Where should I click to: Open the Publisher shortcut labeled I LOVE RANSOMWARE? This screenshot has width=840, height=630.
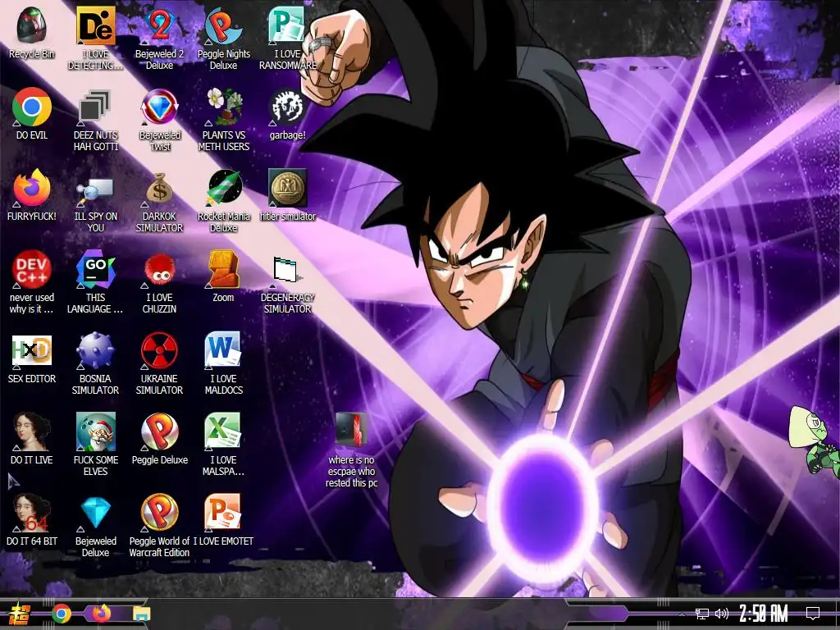287,25
